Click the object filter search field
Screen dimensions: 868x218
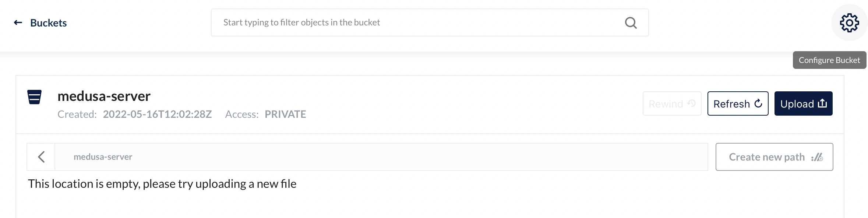[x=405, y=22]
